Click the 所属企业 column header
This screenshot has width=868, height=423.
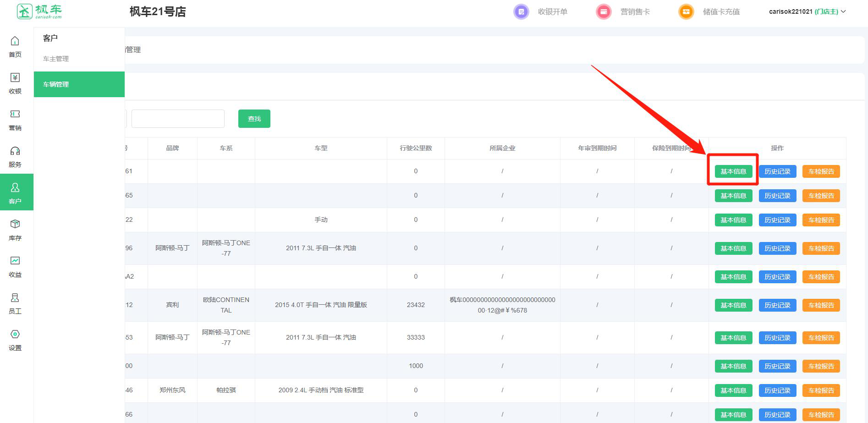pyautogui.click(x=502, y=148)
